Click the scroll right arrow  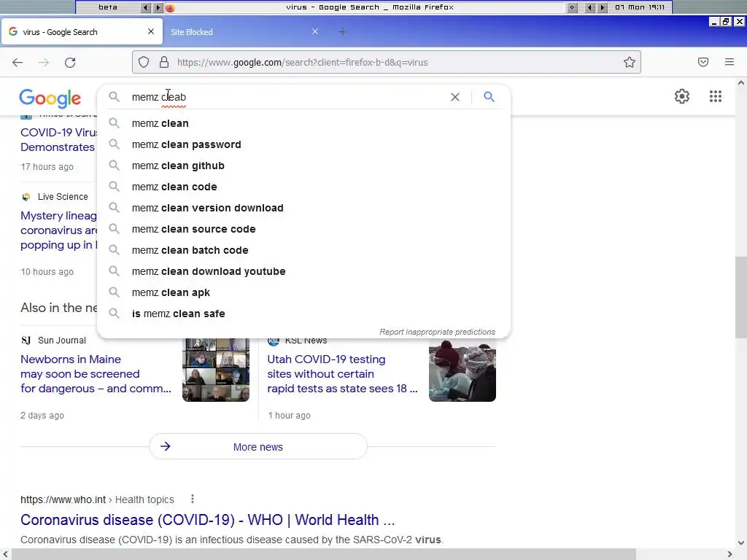729,554
